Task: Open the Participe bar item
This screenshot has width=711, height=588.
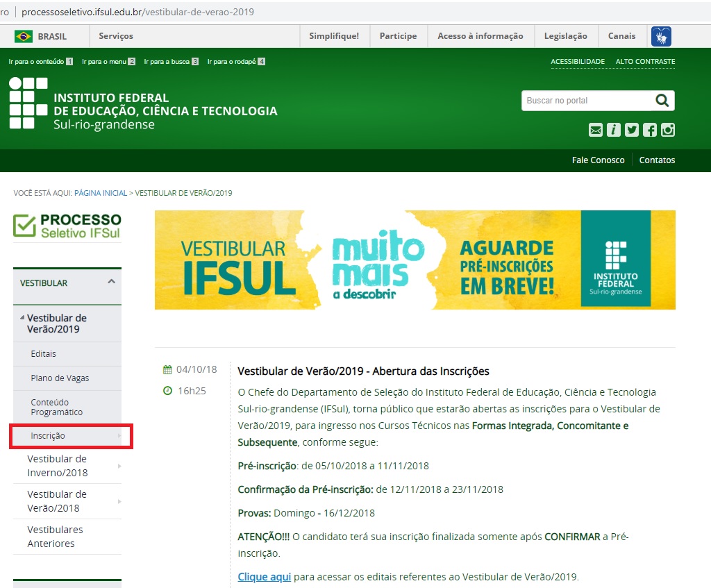Action: click(398, 36)
